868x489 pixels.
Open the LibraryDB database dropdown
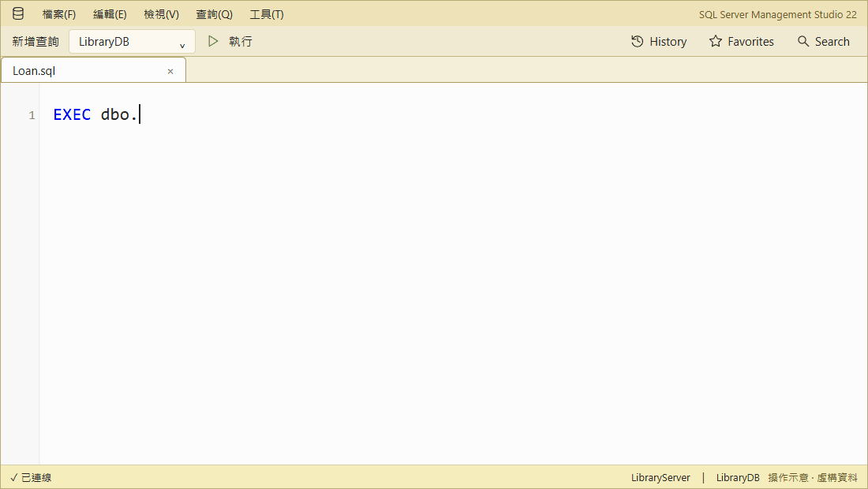point(132,42)
